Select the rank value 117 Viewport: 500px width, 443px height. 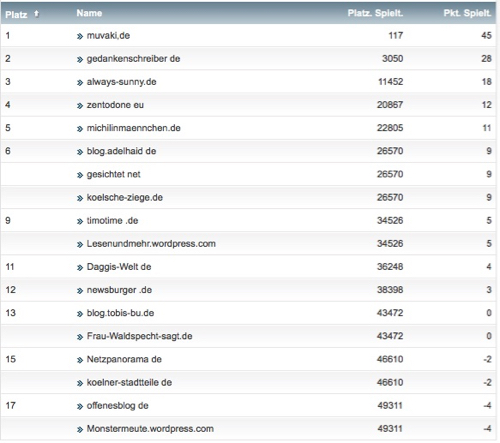[x=396, y=36]
